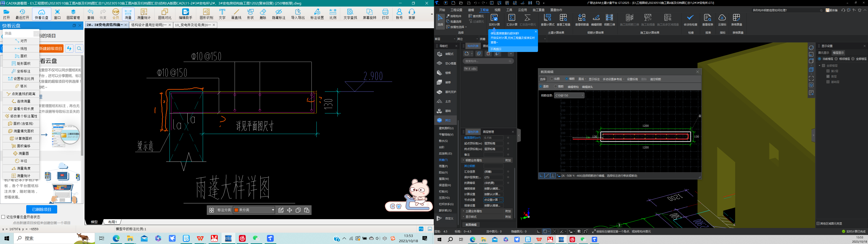
Task: Toggle 其他区域图元亮显 checkbox
Action: [818, 223]
